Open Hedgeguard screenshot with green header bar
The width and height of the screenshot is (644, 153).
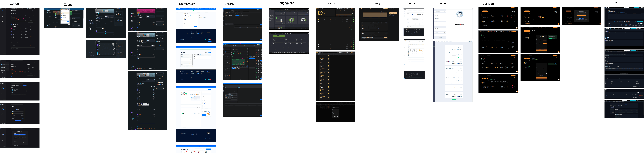[x=289, y=43]
